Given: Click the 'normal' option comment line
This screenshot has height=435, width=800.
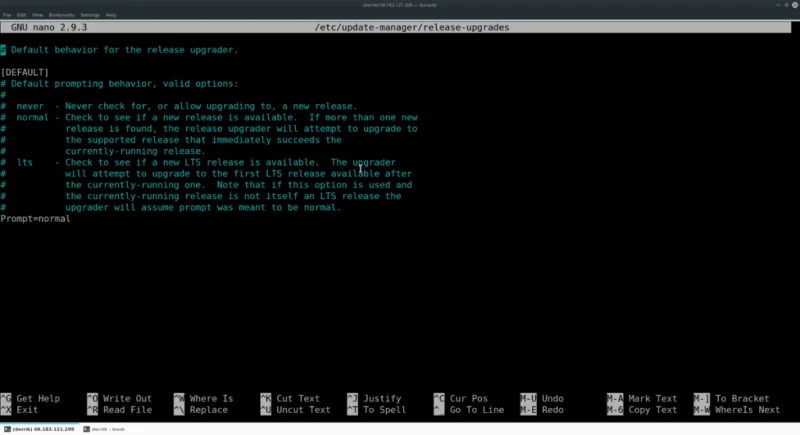Looking at the screenshot, I should click(x=209, y=117).
